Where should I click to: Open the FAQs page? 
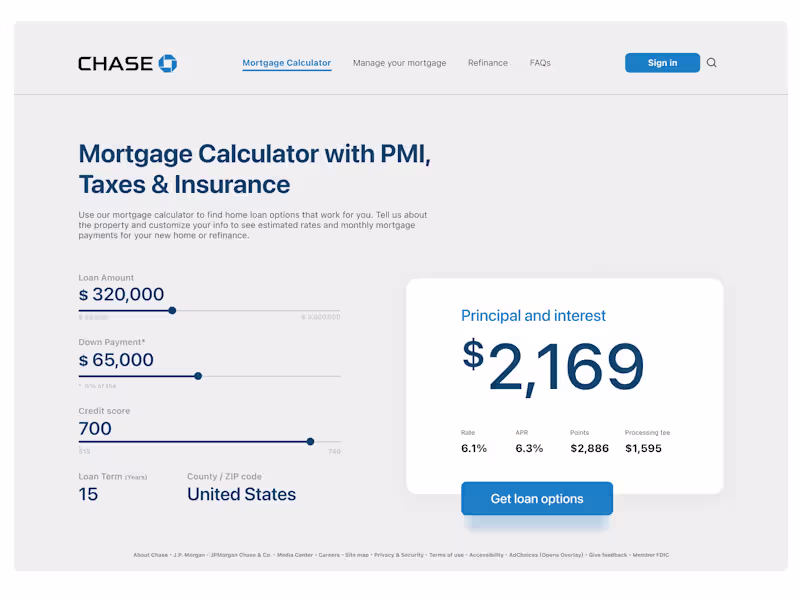[x=540, y=63]
